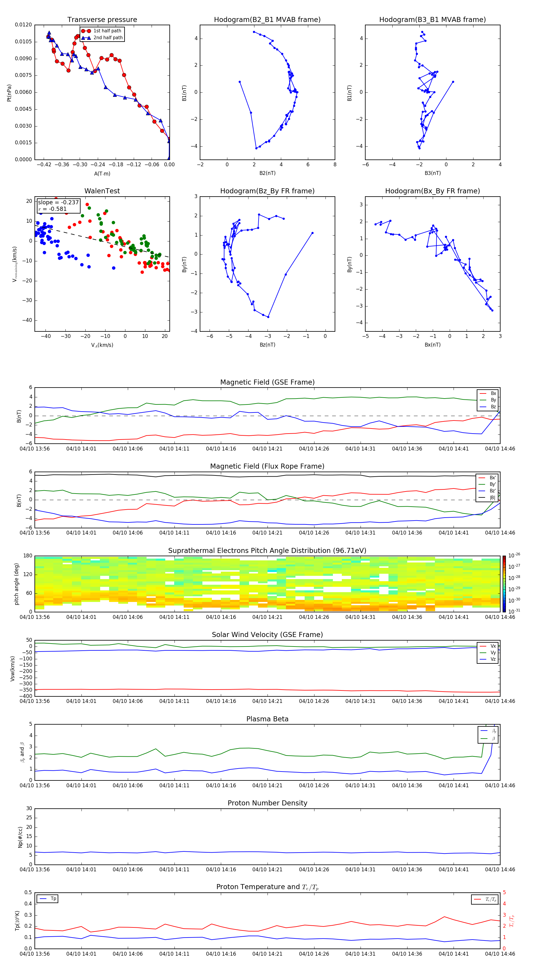
Task: Click the "Proton Number Density" panel title
Action: pyautogui.click(x=267, y=803)
